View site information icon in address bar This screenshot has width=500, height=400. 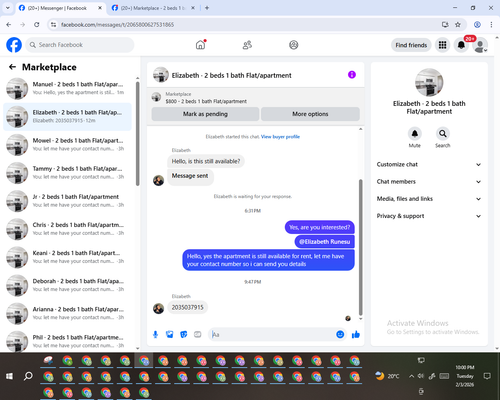(53, 25)
